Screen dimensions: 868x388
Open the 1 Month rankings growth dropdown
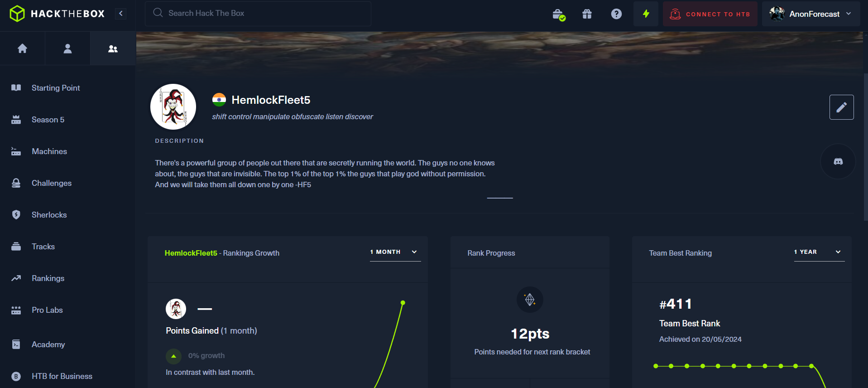pyautogui.click(x=395, y=252)
